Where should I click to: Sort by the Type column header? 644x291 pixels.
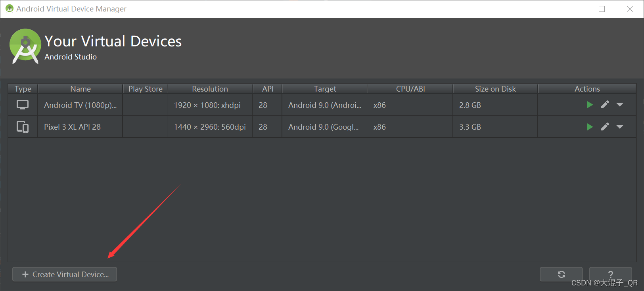[23, 89]
